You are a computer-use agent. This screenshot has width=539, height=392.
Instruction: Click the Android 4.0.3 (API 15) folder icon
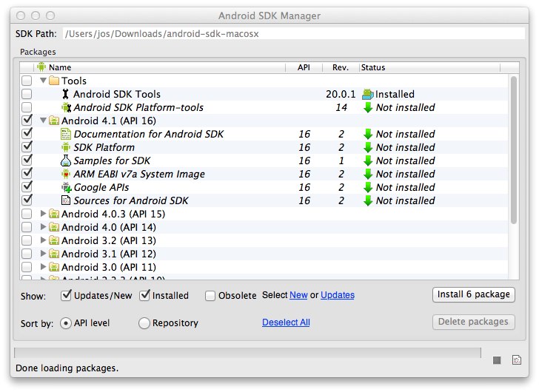point(54,214)
